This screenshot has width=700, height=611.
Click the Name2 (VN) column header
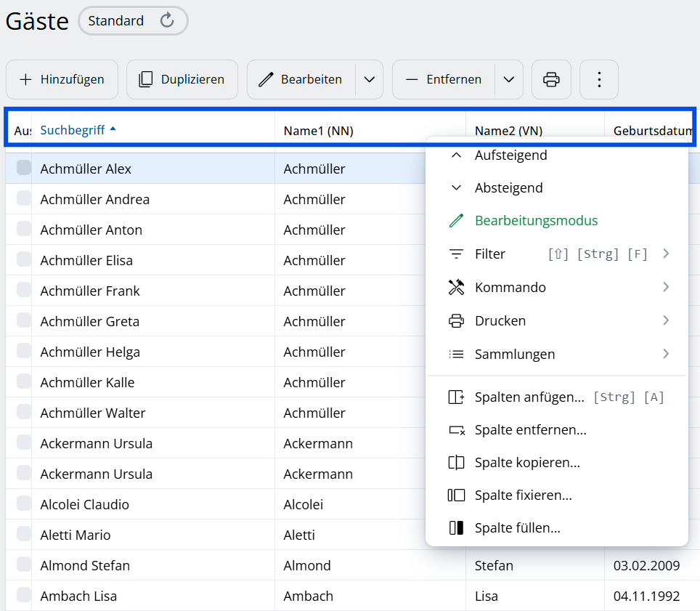(x=508, y=131)
